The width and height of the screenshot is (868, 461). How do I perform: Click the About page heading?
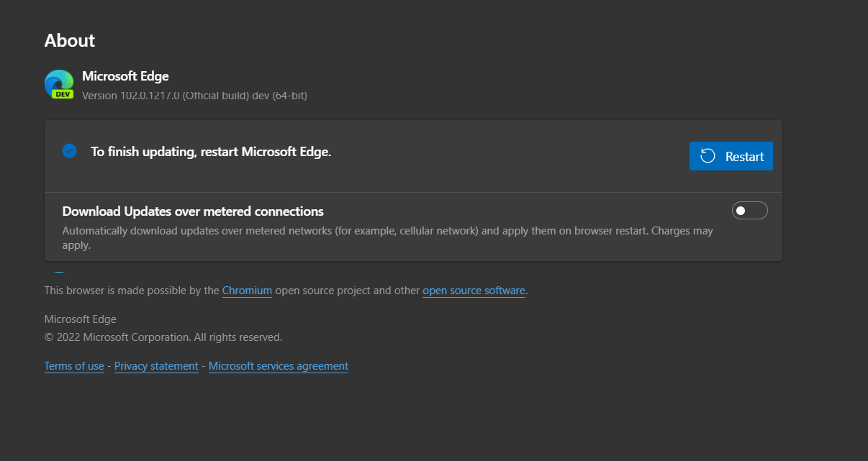tap(70, 40)
